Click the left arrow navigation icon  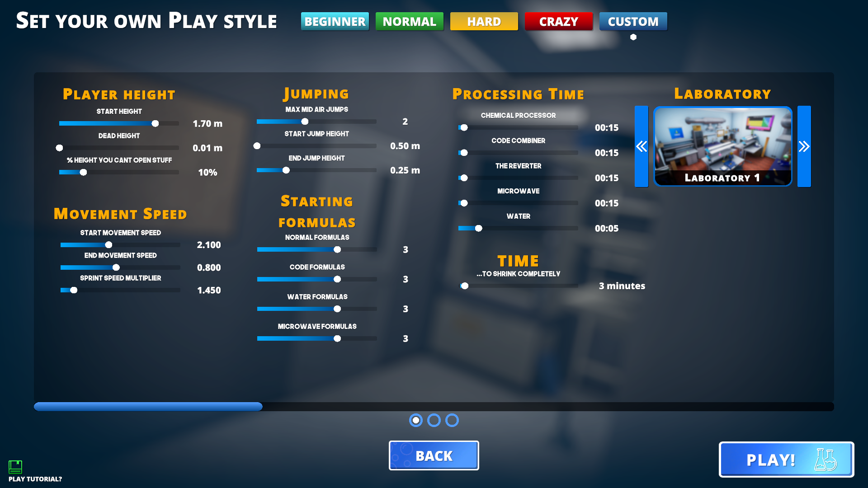(x=643, y=145)
